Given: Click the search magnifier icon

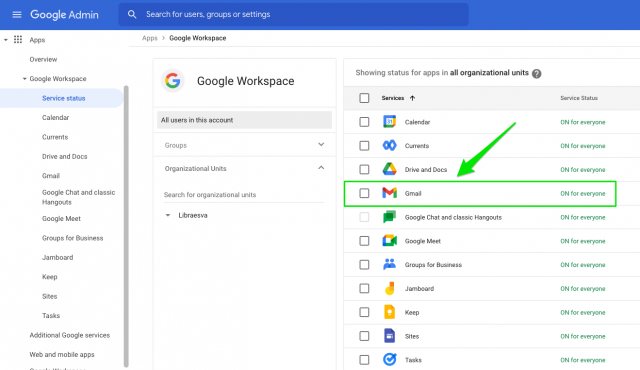Looking at the screenshot, I should [x=132, y=14].
